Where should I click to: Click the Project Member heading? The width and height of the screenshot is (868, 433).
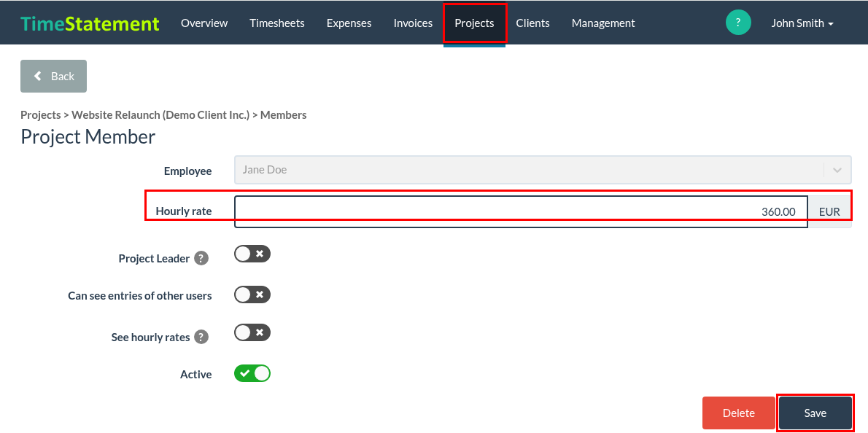(x=88, y=136)
